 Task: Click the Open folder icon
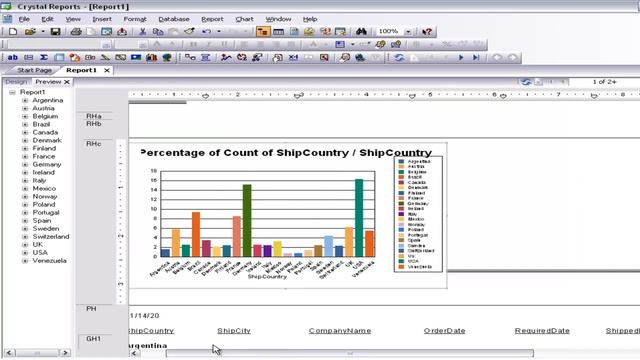pos(30,31)
